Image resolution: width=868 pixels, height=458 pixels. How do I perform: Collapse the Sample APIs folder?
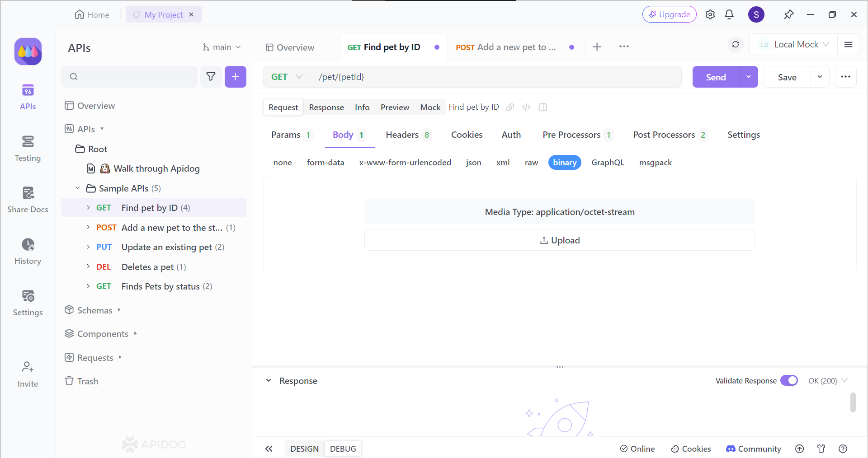point(77,188)
